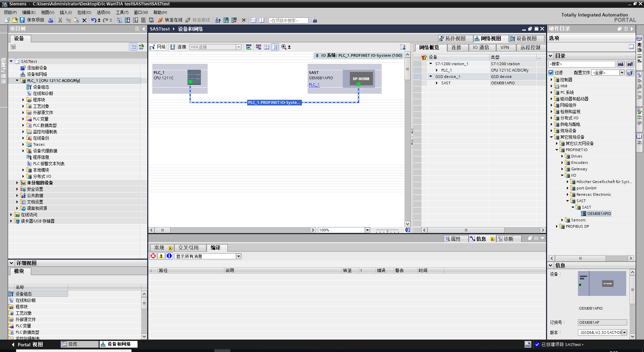Expand the Drives catalog folder
This screenshot has width=644, height=352.
coord(562,156)
